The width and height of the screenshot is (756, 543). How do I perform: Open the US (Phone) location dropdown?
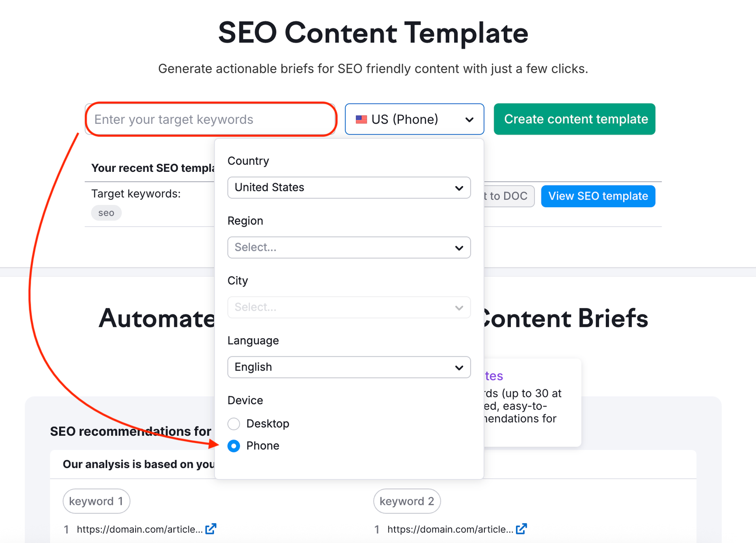414,119
